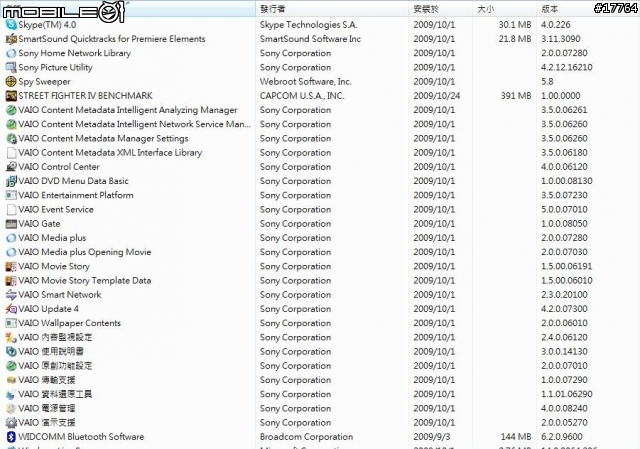Click the VAIO 電源管理 icon
Image resolution: width=640 pixels, height=449 pixels.
(11, 408)
